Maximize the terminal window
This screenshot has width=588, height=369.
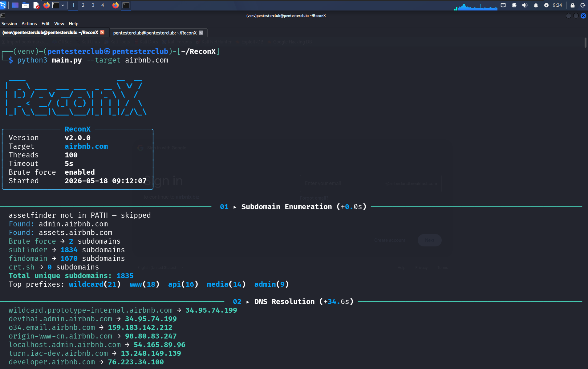point(576,16)
